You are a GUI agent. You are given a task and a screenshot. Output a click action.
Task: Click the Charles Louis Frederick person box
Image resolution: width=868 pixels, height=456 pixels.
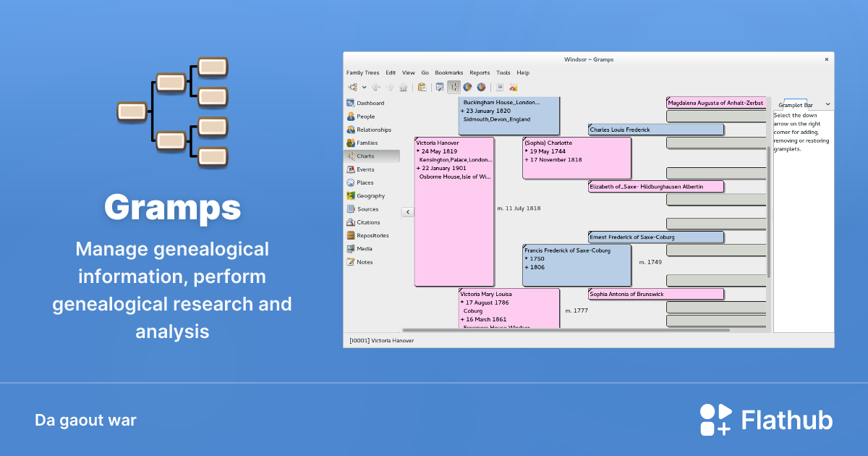[655, 130]
